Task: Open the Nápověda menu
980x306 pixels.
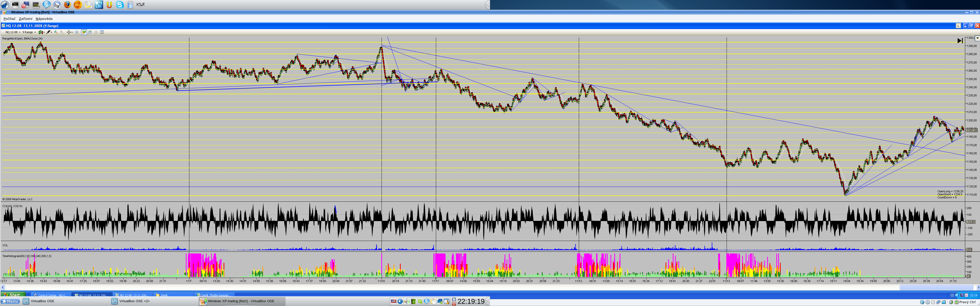Action: click(x=44, y=19)
